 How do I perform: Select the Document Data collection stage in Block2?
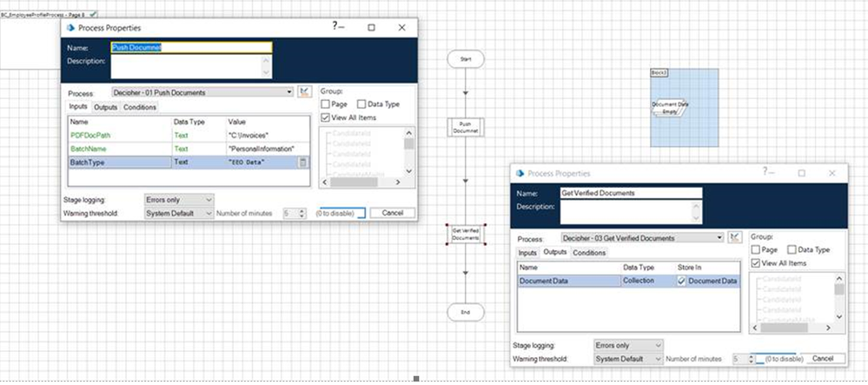[670, 107]
